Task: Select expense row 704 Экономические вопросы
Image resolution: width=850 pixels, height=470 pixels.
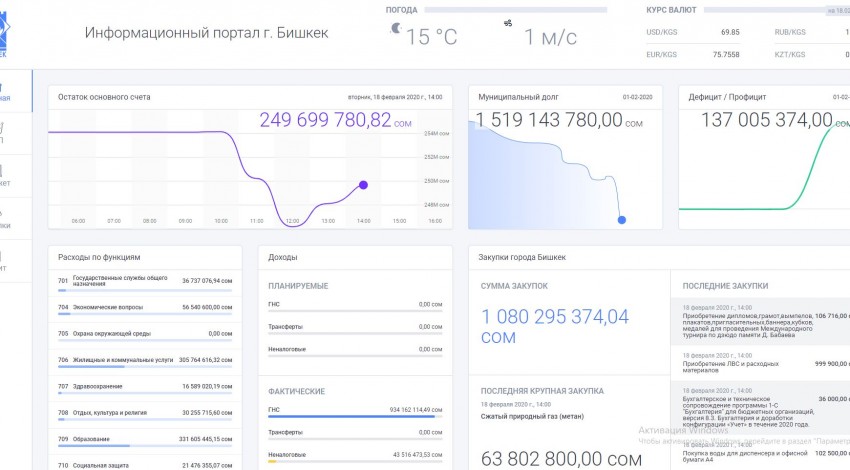Action: (x=144, y=308)
